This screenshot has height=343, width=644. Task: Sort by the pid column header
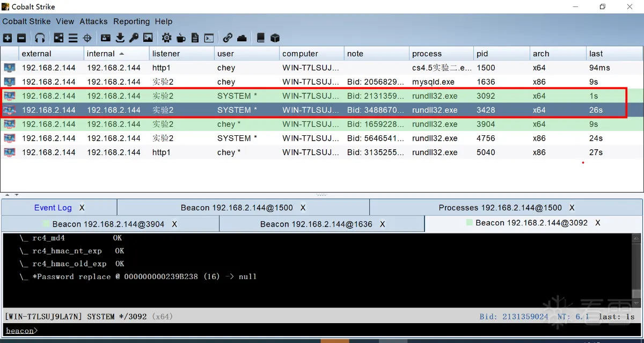(x=501, y=54)
